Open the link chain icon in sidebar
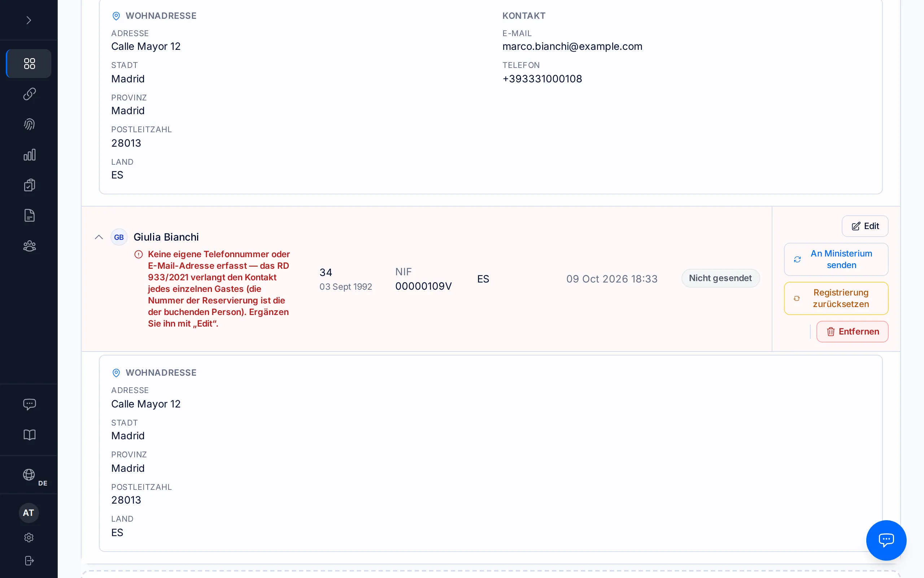The width and height of the screenshot is (924, 578). [29, 94]
